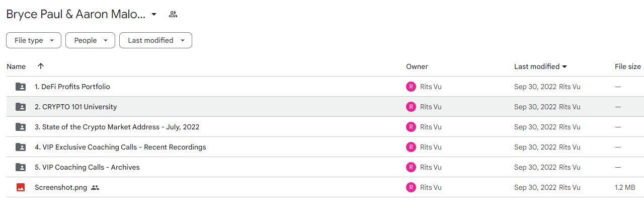Select the Screenshot.png file name
The width and height of the screenshot is (644, 215).
pyautogui.click(x=61, y=187)
